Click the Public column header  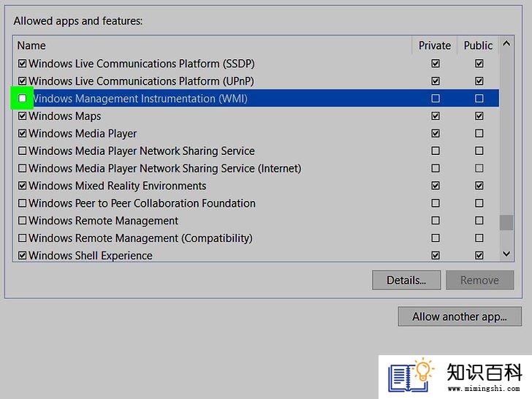(478, 45)
